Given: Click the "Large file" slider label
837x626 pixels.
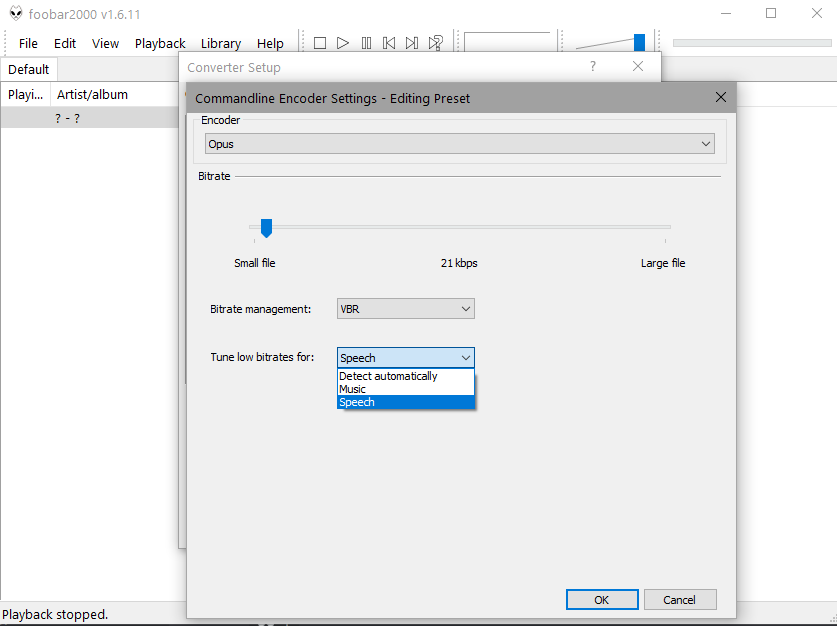Looking at the screenshot, I should pyautogui.click(x=663, y=263).
